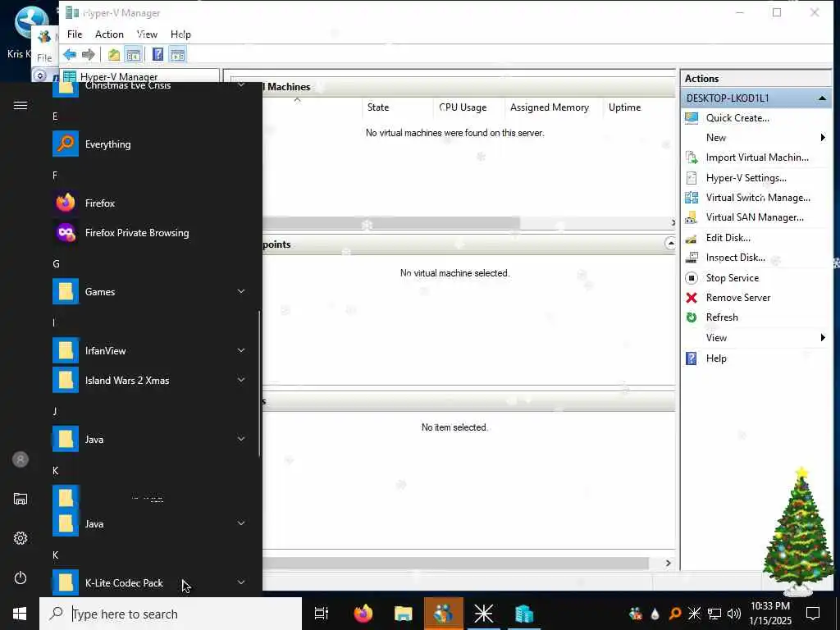Click Virtual Switch Manager... action

click(x=757, y=198)
